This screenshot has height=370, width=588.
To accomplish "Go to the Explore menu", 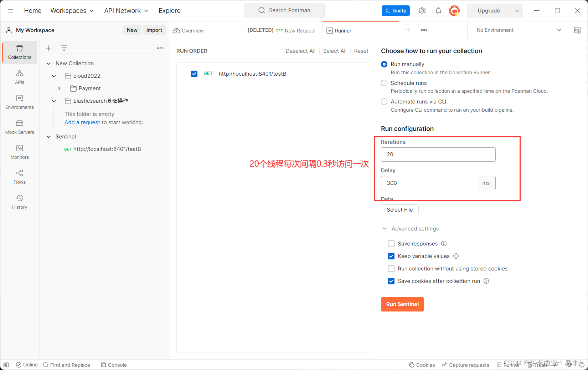I will point(170,11).
